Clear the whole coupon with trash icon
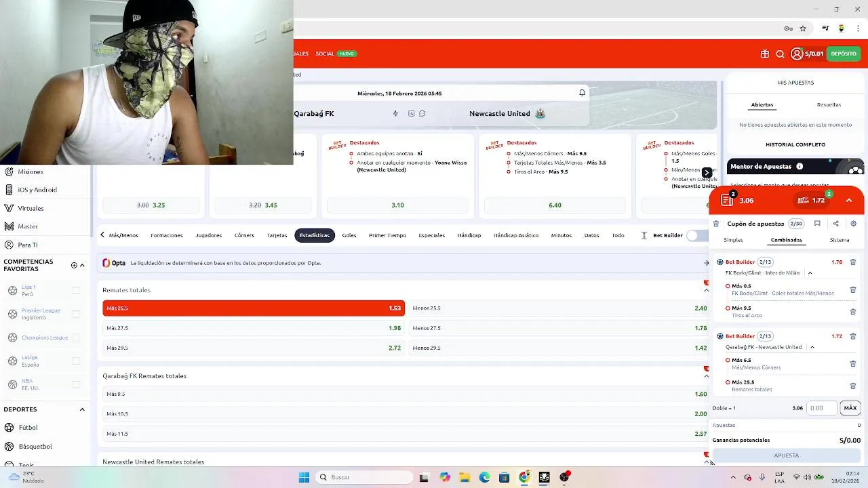 [716, 224]
